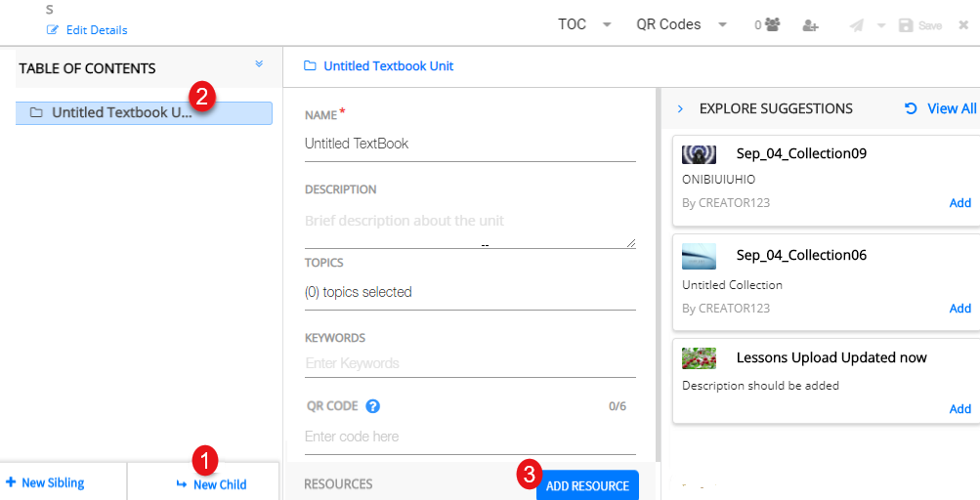Click the QR code help icon
980x500 pixels.
372,406
